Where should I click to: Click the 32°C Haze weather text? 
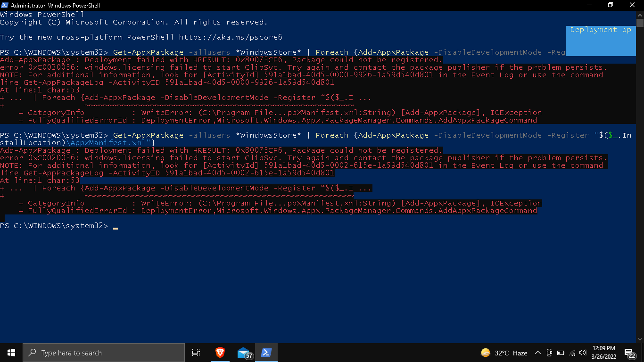pyautogui.click(x=511, y=353)
